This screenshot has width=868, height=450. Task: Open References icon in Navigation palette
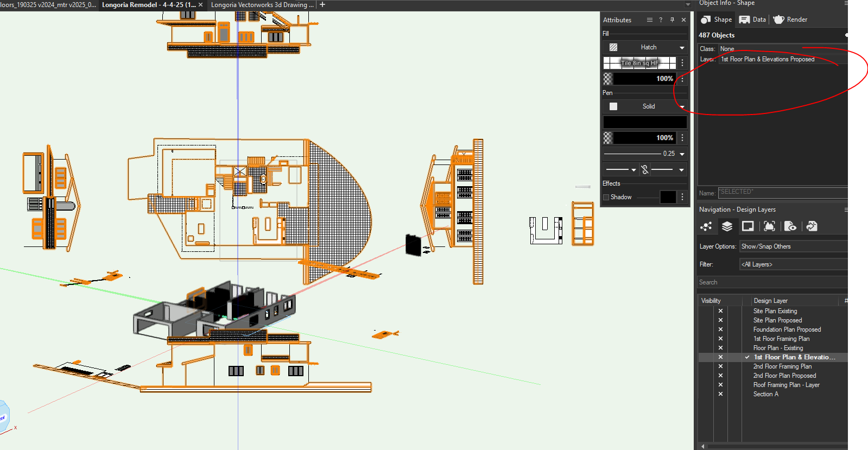point(812,226)
